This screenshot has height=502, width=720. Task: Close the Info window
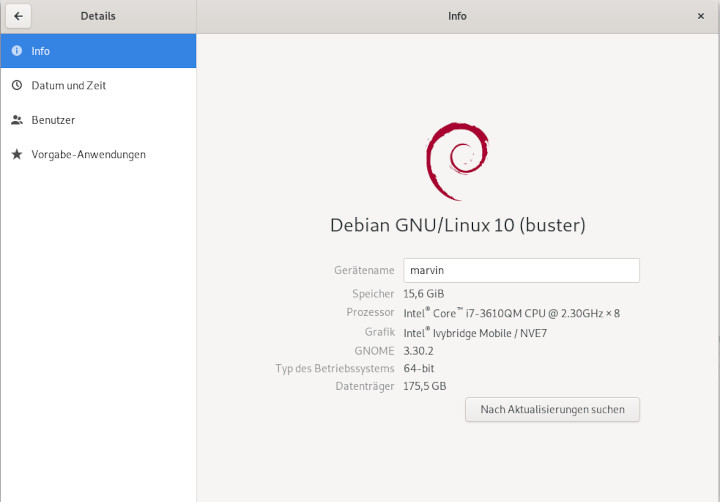pos(701,16)
